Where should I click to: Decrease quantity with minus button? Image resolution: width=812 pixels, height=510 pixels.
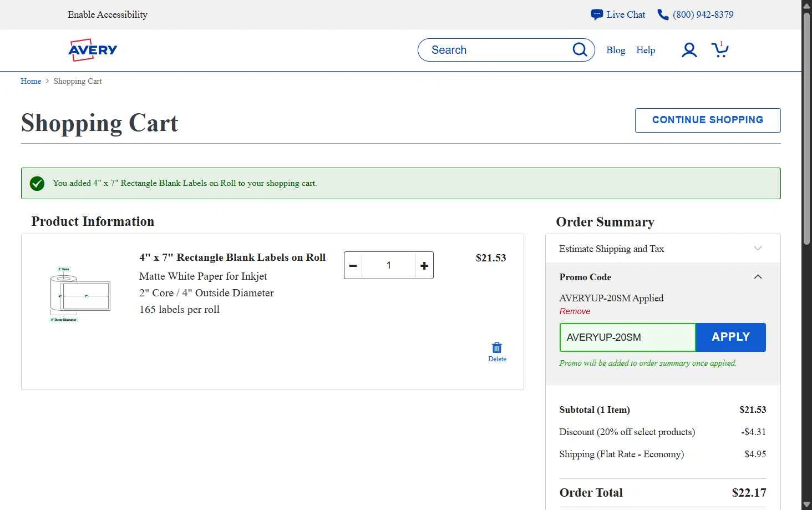pyautogui.click(x=353, y=265)
